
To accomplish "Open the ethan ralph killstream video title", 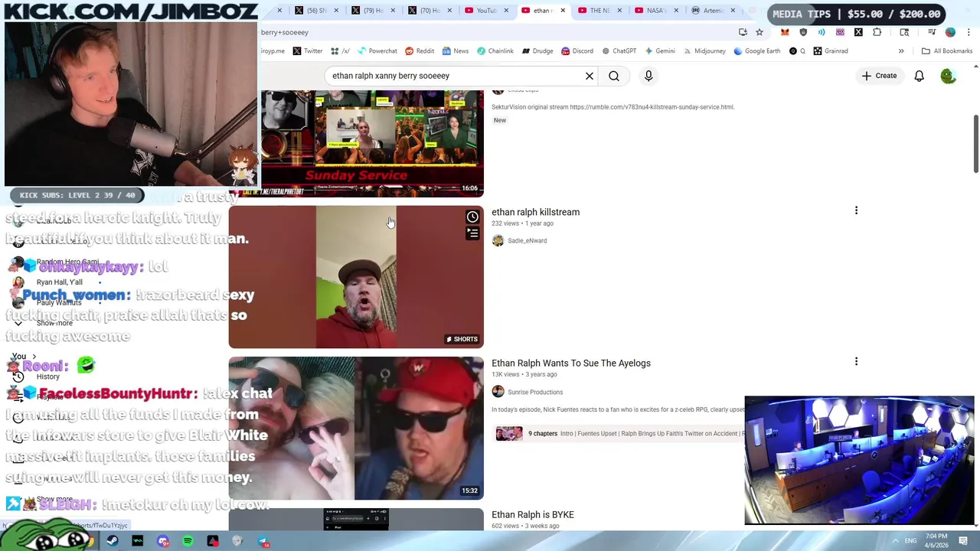I will (x=535, y=212).
